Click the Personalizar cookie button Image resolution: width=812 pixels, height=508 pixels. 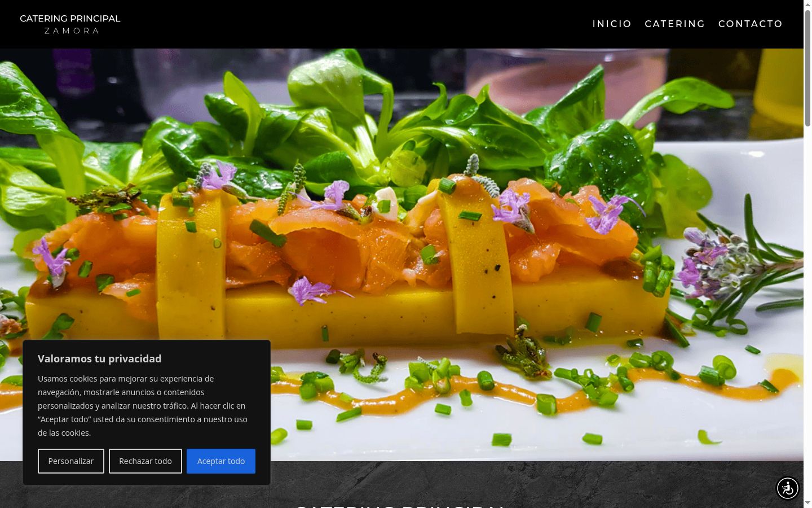[71, 461]
